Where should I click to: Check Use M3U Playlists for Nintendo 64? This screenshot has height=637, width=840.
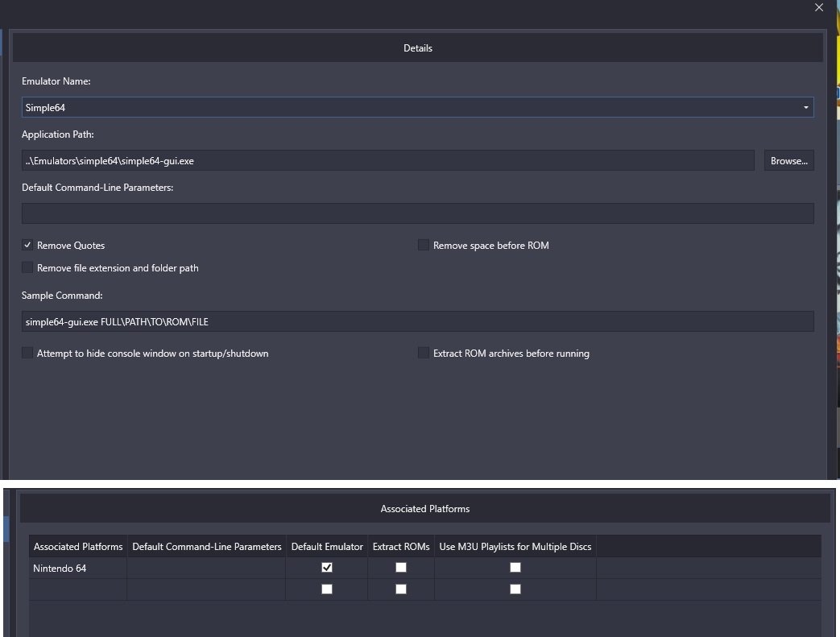[x=515, y=568]
